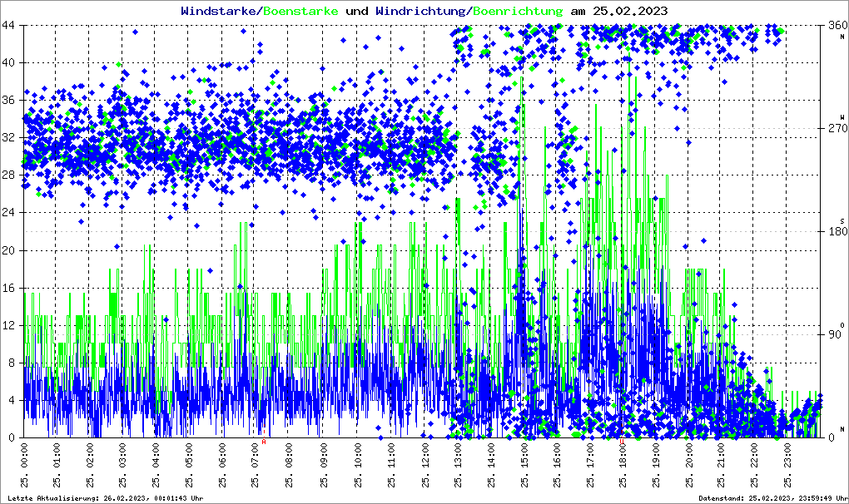This screenshot has height=504, width=849.
Task: Click the time label "19:00"
Action: (x=657, y=455)
